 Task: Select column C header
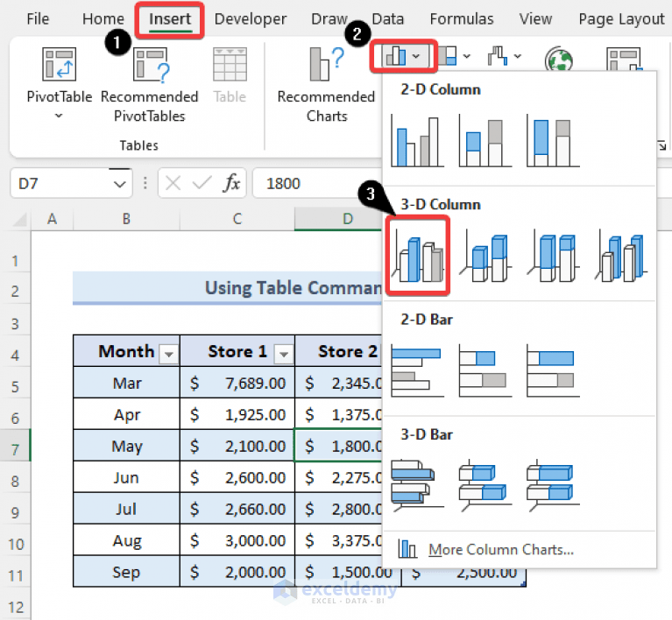(237, 219)
